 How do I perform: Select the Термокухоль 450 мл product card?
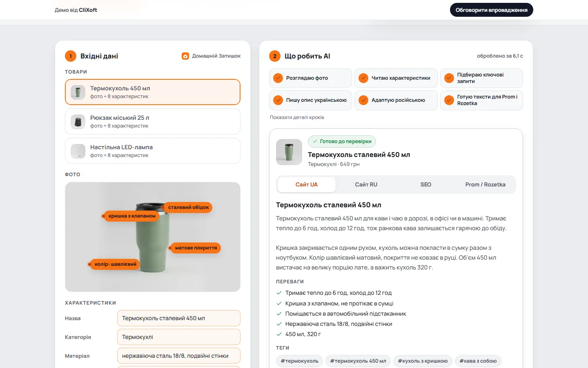153,92
